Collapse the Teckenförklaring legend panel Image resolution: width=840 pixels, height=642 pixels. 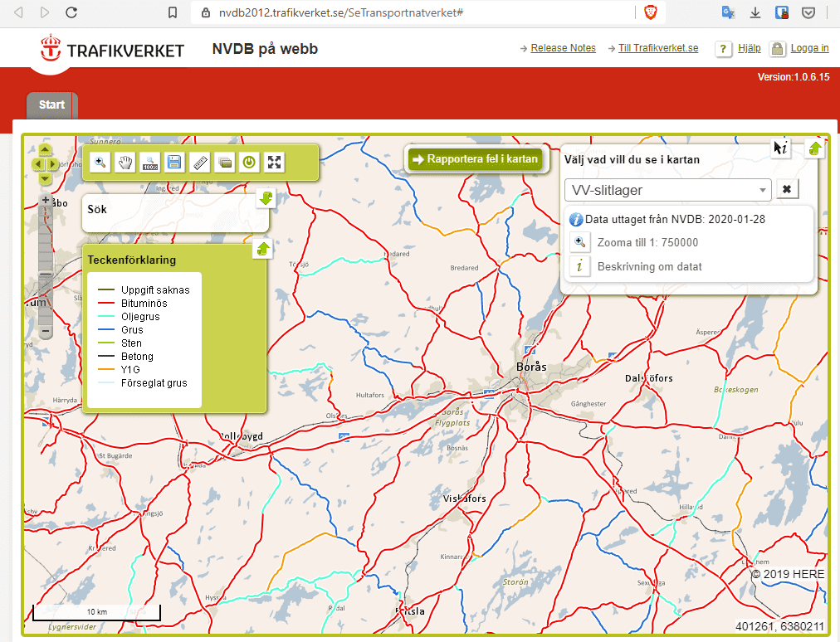click(262, 249)
